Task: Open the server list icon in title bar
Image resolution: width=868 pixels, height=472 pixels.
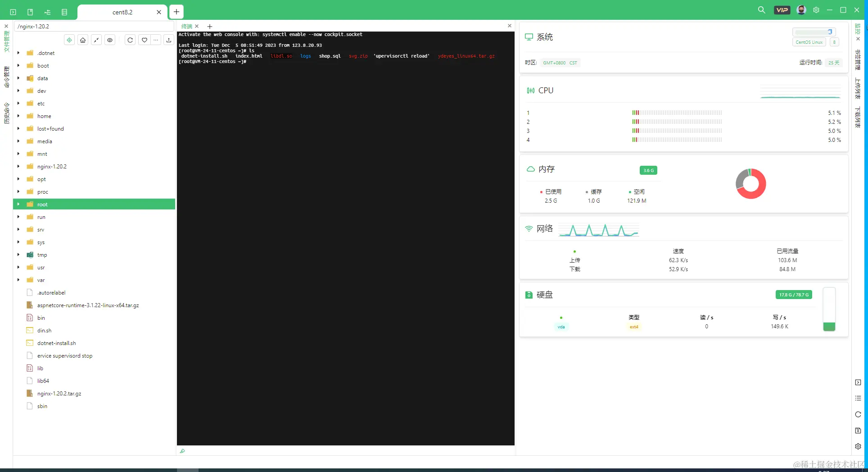Action: coord(64,12)
